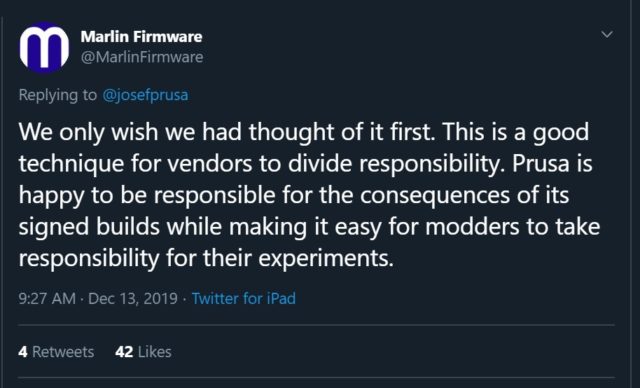Click the white "m" logo inside avatar
The height and width of the screenshot is (388, 640).
point(44,47)
